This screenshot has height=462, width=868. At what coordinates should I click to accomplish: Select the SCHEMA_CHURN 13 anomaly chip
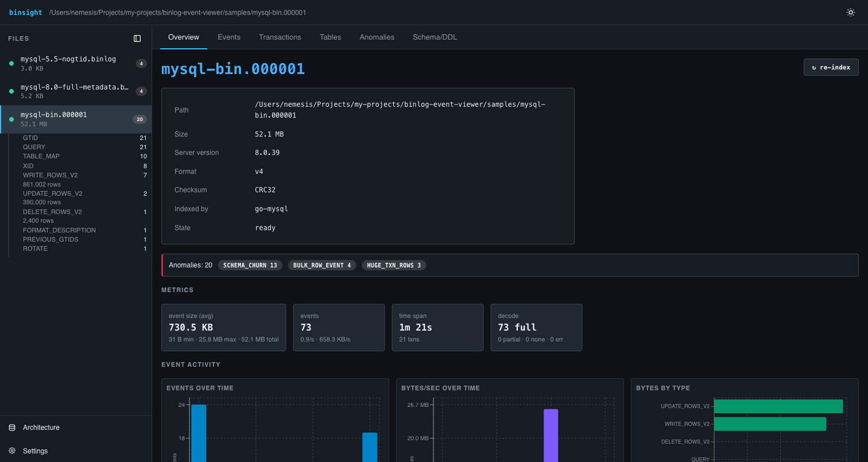click(250, 265)
